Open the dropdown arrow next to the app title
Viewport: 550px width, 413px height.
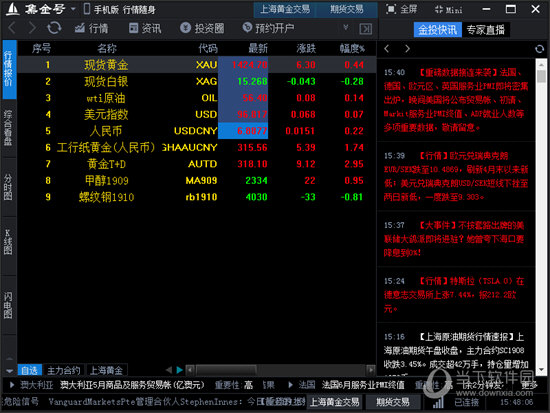point(73,9)
